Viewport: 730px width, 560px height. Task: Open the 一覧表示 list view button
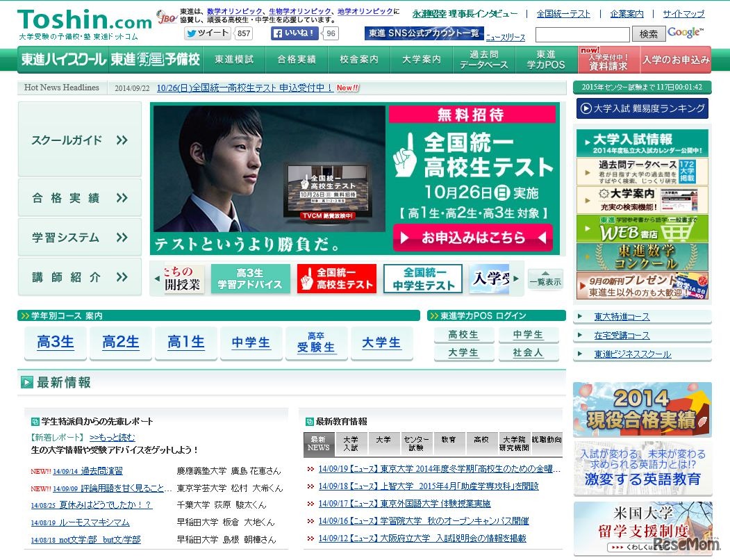click(x=545, y=279)
